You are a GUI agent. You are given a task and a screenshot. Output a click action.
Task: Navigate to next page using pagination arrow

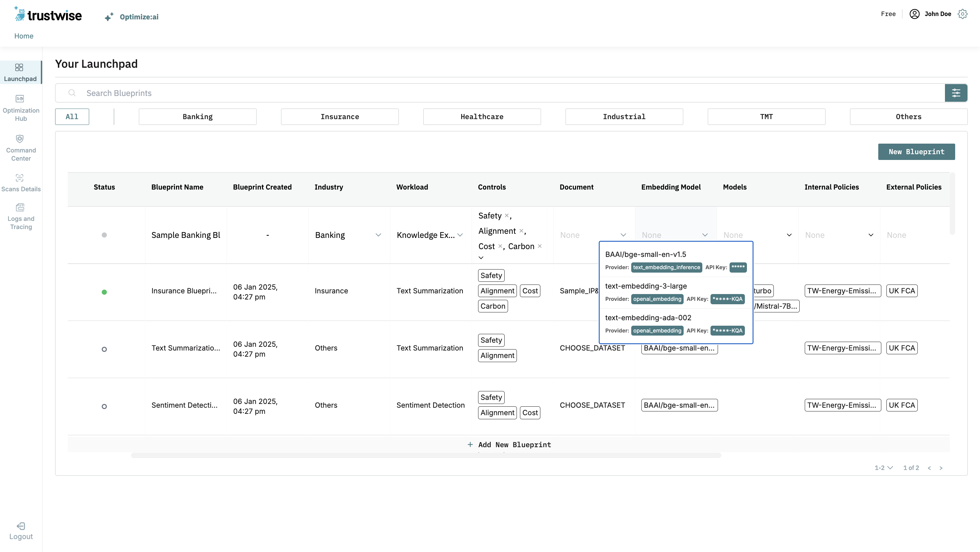pyautogui.click(x=941, y=468)
